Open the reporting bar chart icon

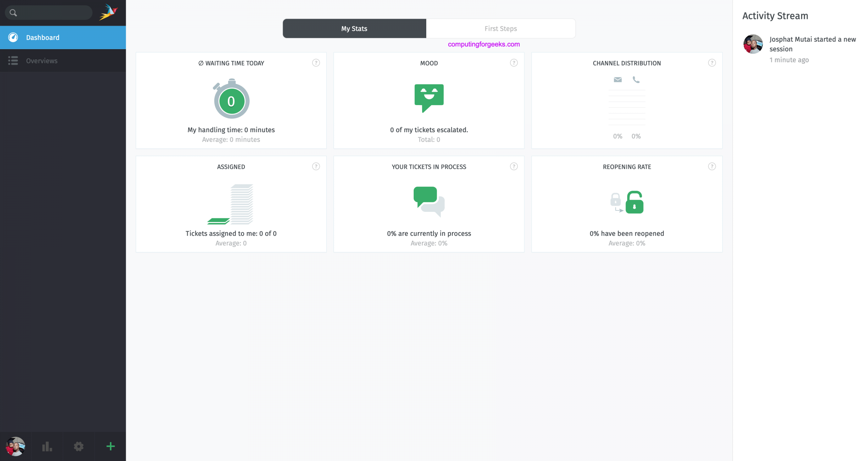pos(47,446)
